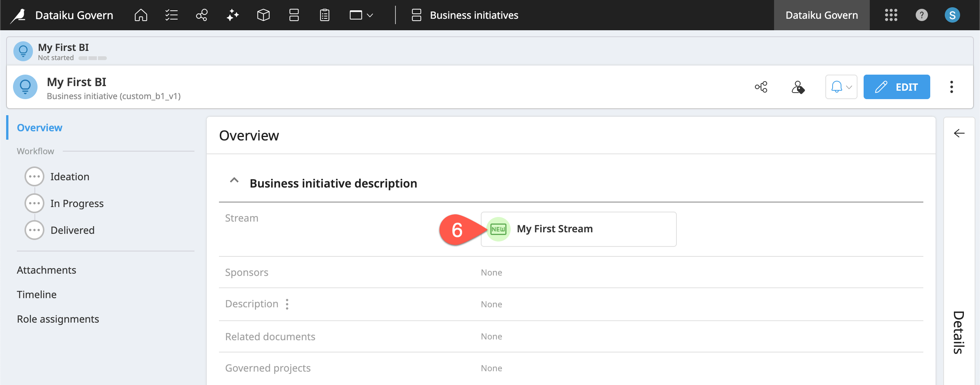Click the clipboard icon in the navbar

pos(324,15)
